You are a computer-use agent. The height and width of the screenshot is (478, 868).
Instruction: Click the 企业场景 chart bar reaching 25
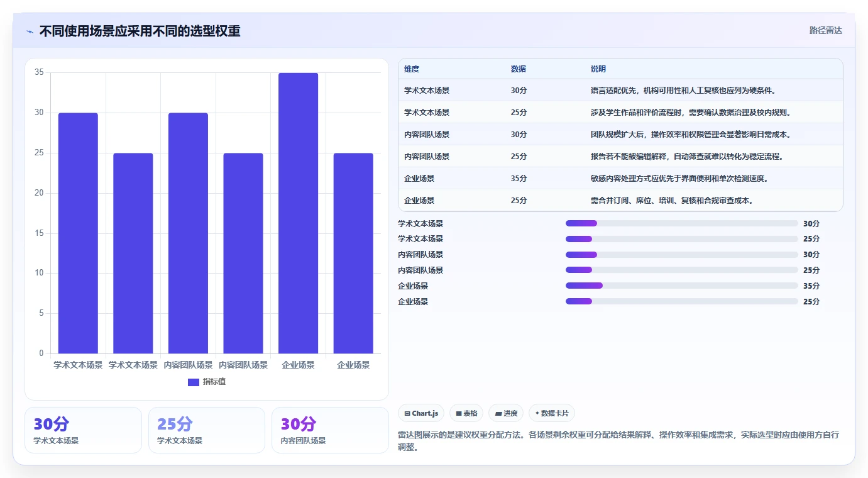pos(353,253)
